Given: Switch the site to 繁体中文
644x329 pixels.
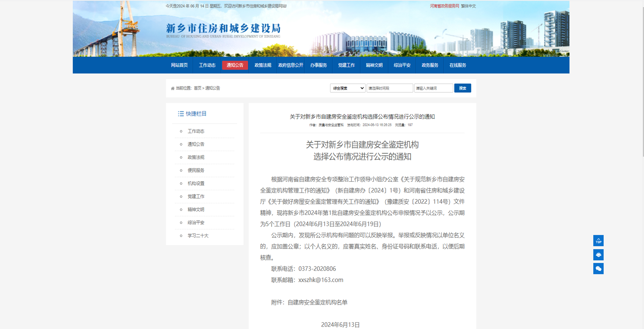Looking at the screenshot, I should point(468,6).
